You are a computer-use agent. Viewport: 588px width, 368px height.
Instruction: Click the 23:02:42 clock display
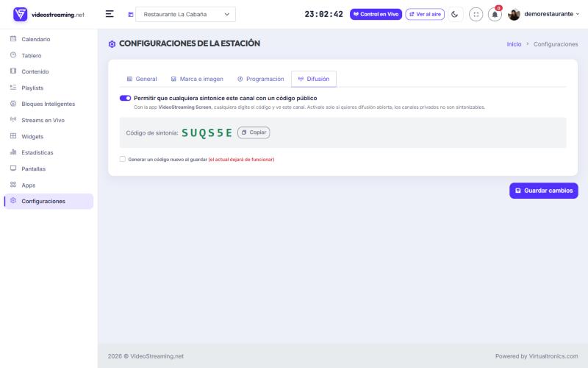(x=323, y=14)
